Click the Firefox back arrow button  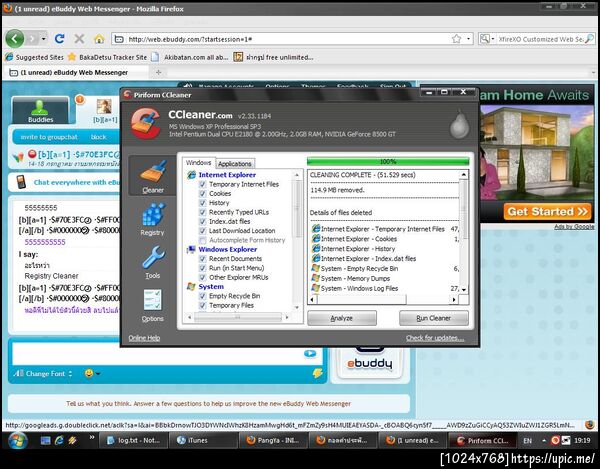(x=15, y=39)
